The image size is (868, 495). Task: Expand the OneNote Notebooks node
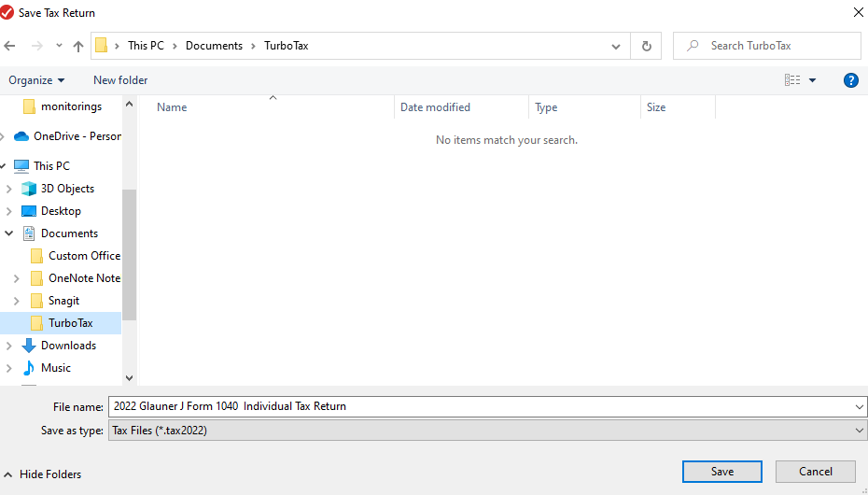coord(17,278)
